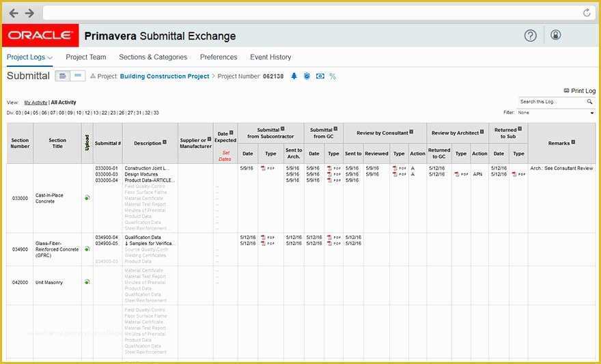This screenshot has width=601, height=364.
Task: Click the money bill icon beside project number
Action: (x=320, y=76)
